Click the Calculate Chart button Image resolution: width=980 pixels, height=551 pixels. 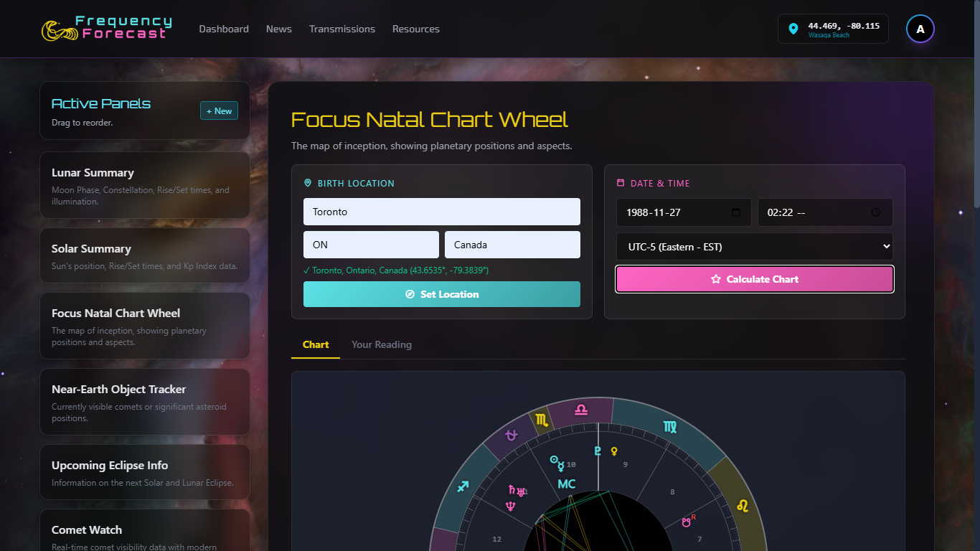[x=755, y=279]
